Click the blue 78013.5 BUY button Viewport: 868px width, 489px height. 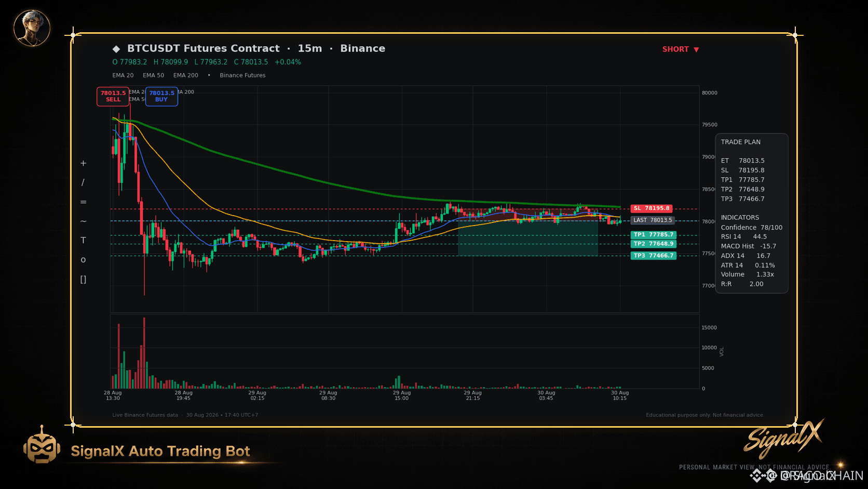[x=161, y=96]
